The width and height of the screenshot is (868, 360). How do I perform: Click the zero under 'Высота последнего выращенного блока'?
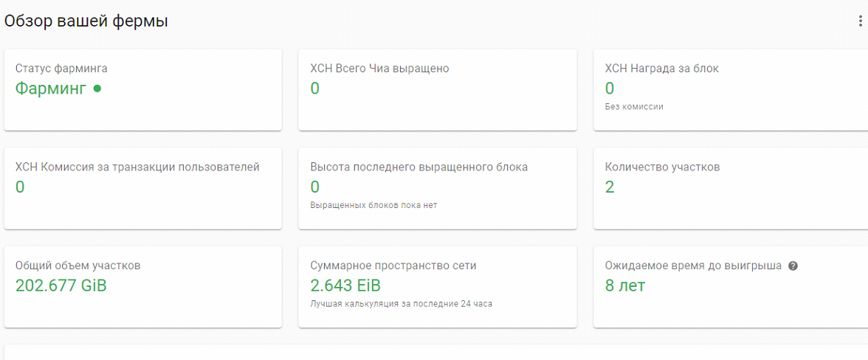pyautogui.click(x=315, y=187)
